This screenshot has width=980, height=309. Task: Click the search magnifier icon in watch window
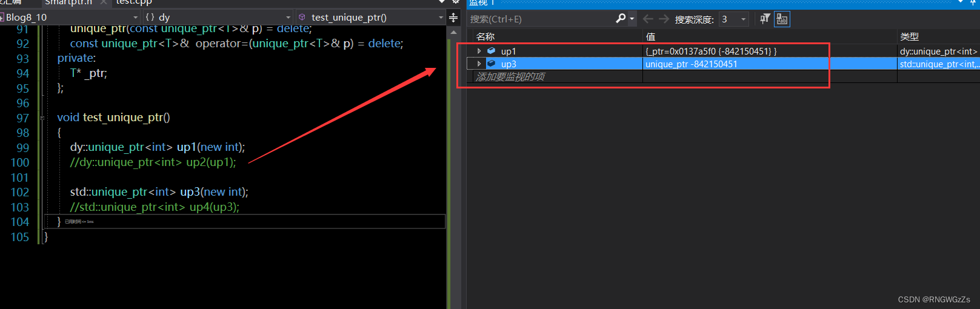coord(621,19)
